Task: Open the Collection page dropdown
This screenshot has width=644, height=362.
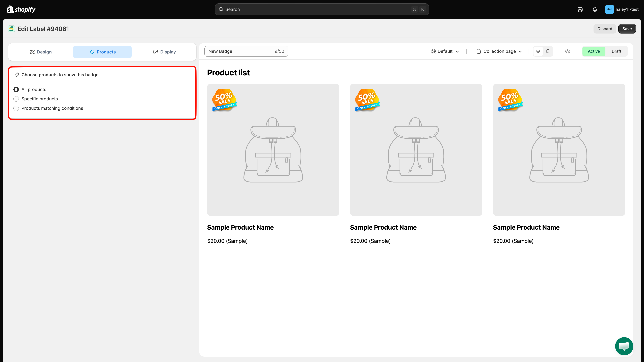Action: pyautogui.click(x=499, y=51)
